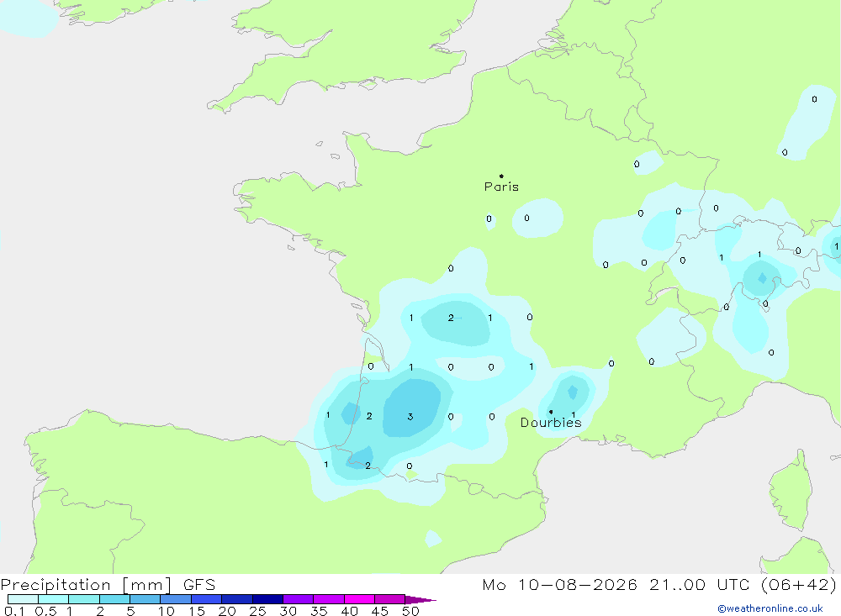Viewport: 841px width, 616px height.
Task: Click the precipitation value 3 on map
Action: point(410,417)
